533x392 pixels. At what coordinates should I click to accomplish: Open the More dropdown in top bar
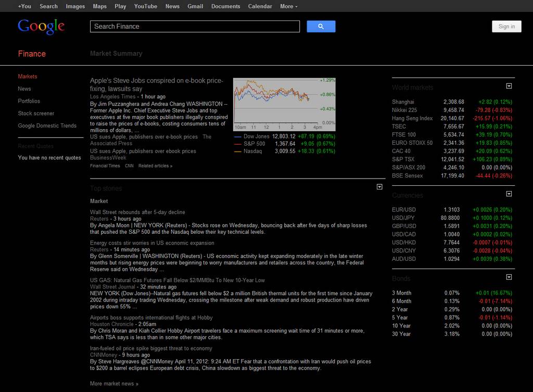click(x=288, y=6)
